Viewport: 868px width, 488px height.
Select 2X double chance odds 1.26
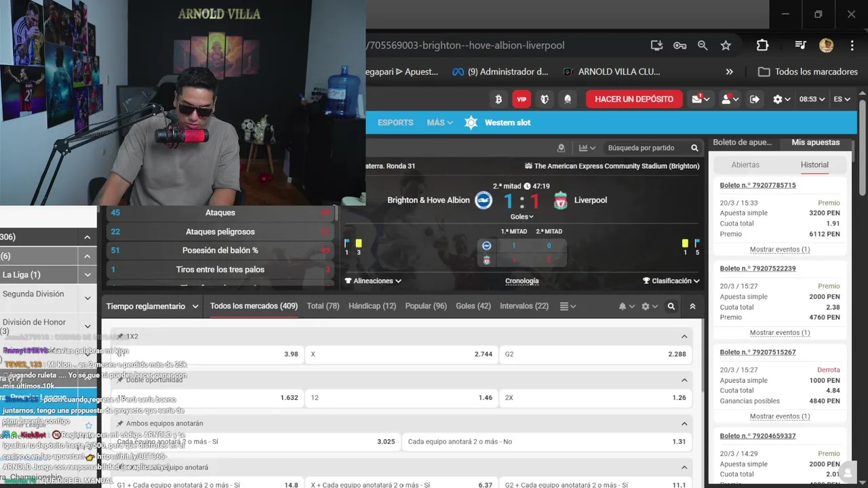click(596, 398)
